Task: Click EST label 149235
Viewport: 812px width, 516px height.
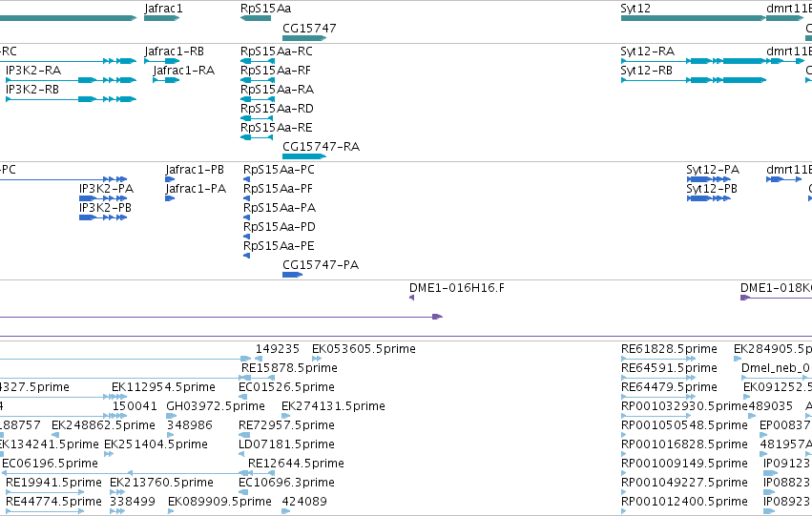Action: click(278, 349)
